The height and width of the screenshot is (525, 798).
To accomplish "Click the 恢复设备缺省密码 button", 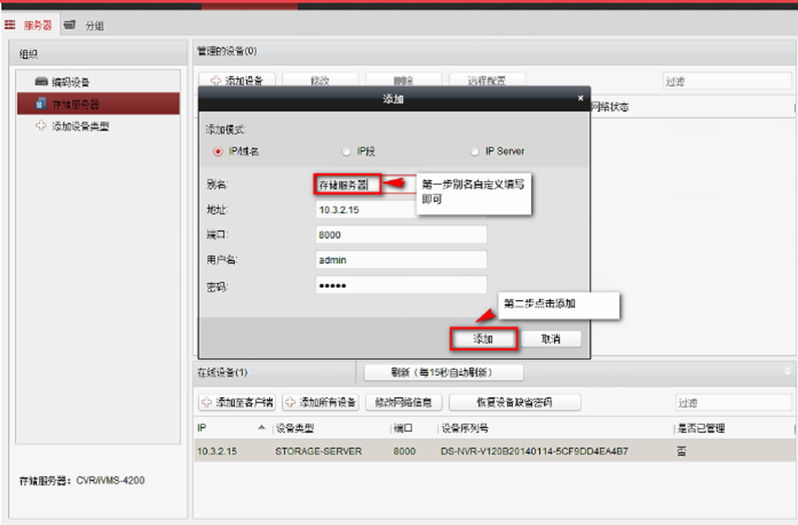I will (x=515, y=402).
